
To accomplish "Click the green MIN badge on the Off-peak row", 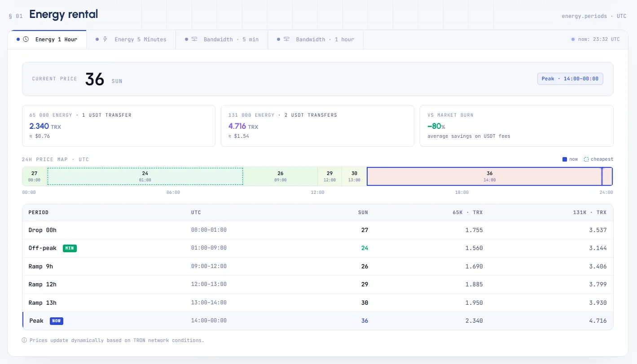I will 70,248.
